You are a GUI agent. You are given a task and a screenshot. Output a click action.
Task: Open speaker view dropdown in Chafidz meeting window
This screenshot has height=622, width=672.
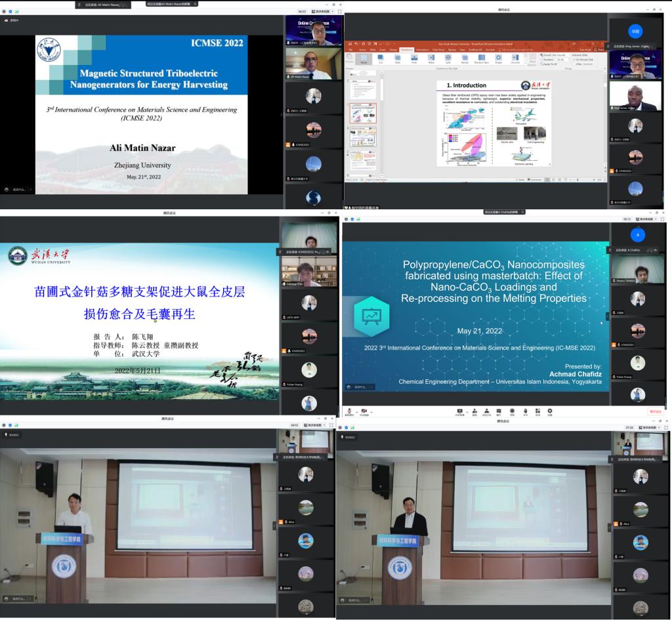[x=646, y=219]
